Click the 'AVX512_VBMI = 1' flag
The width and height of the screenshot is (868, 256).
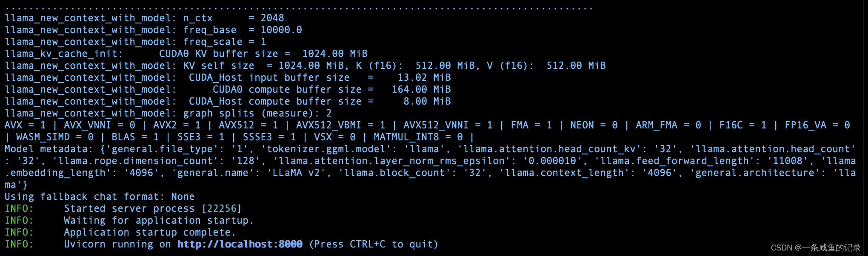pyautogui.click(x=340, y=125)
